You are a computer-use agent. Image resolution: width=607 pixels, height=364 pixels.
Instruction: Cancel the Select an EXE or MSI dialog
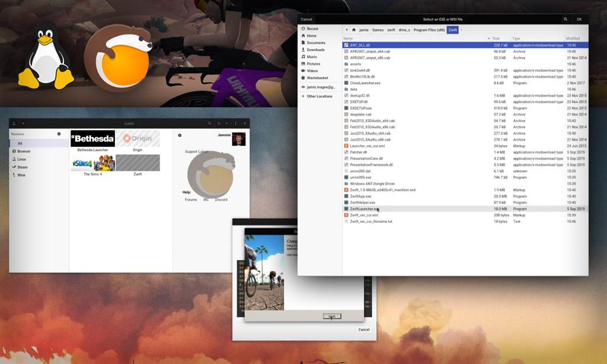click(x=306, y=19)
